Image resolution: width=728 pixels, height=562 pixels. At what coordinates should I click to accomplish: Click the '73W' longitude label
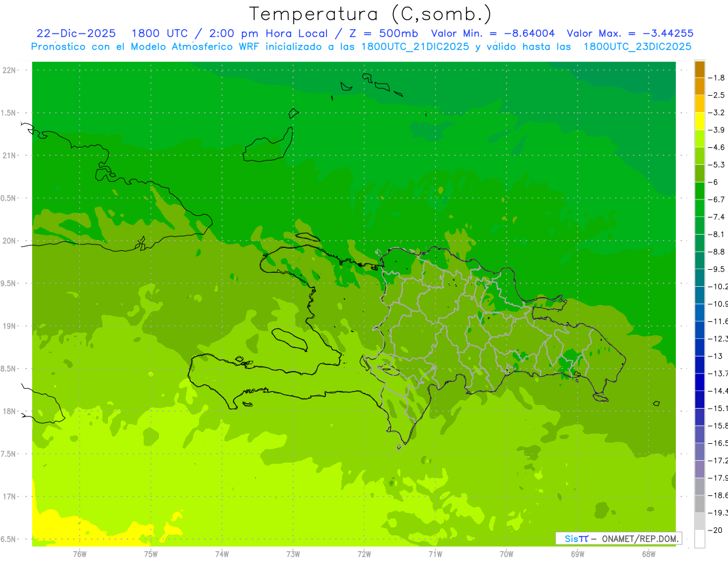293,554
